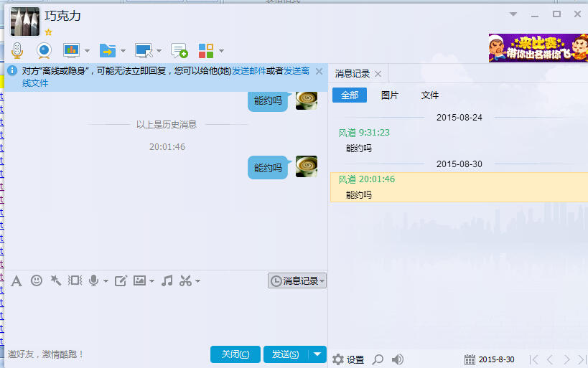Open the presentation demo icon in the top toolbar
This screenshot has height=368, width=588.
click(71, 50)
